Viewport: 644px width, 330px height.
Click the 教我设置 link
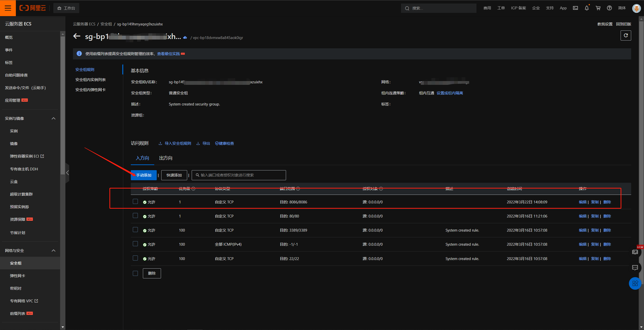pos(605,24)
